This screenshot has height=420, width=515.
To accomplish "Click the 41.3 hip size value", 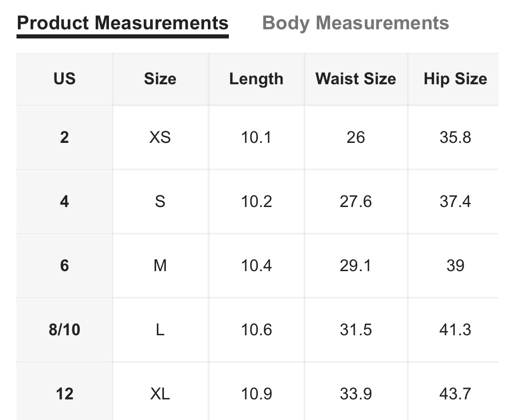I will tap(455, 330).
